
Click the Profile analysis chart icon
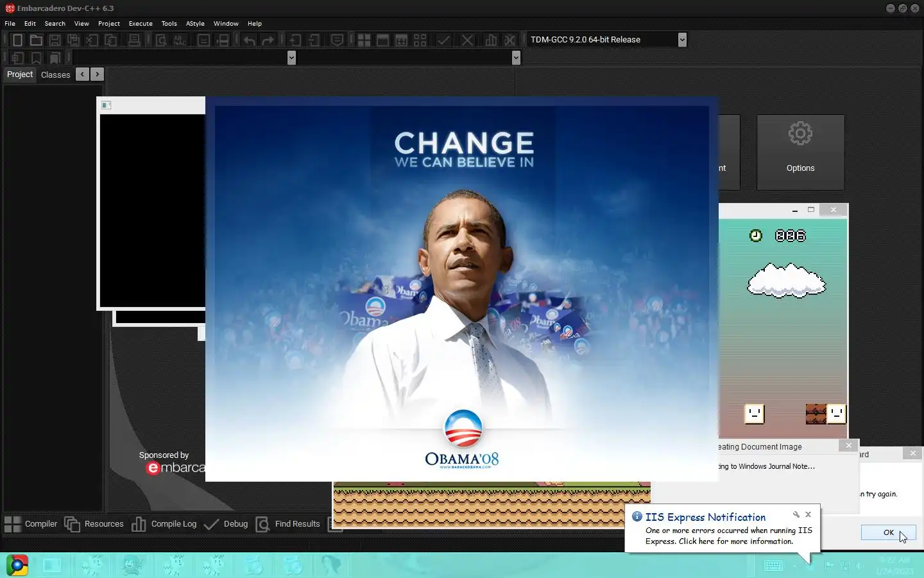[491, 40]
